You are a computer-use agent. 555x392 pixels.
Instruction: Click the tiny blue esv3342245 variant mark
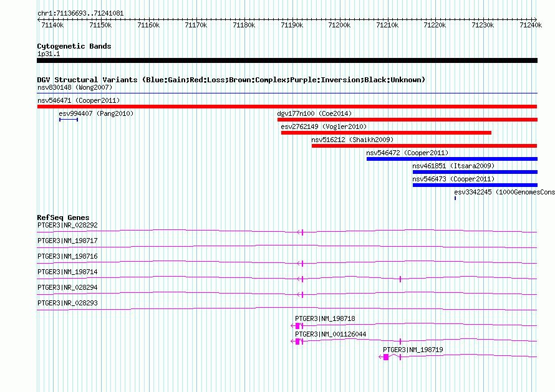pyautogui.click(x=455, y=198)
